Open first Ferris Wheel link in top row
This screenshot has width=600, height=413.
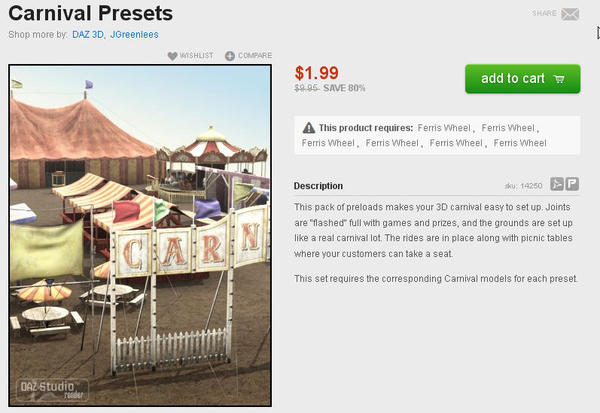(x=446, y=128)
